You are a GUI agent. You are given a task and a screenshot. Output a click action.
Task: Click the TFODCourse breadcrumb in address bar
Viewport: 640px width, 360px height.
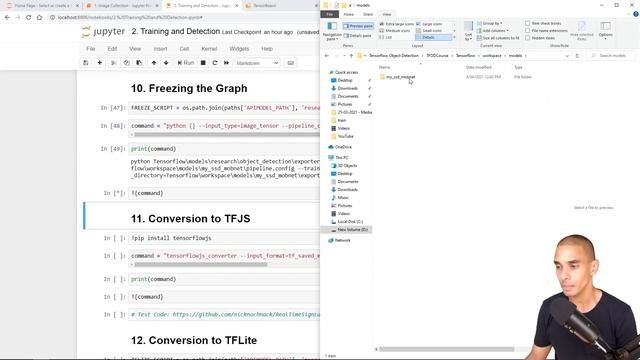(x=437, y=56)
